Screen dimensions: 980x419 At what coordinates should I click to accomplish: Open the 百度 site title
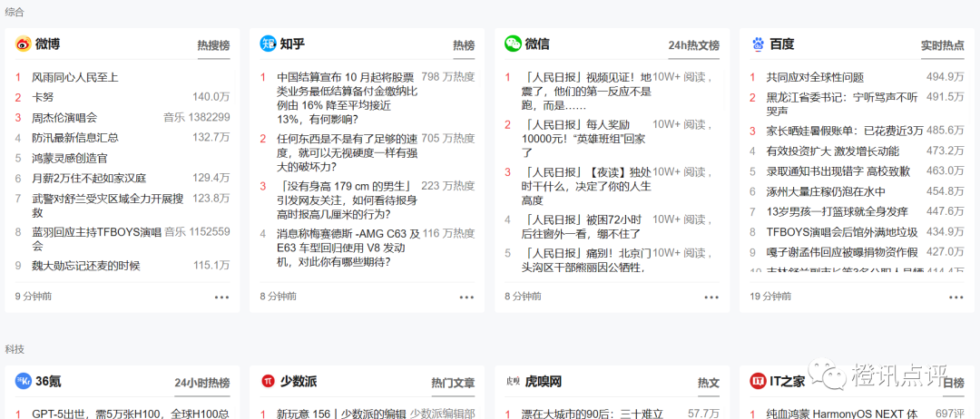[x=782, y=44]
